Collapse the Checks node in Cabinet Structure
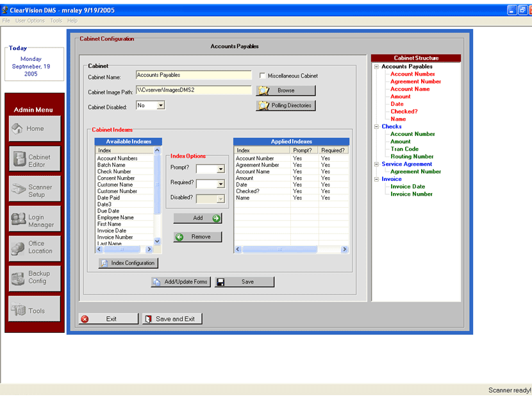 376,127
